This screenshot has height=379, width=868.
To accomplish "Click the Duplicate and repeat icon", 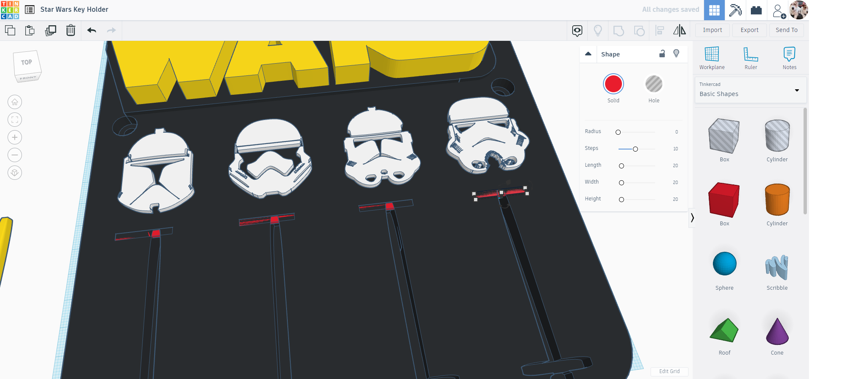I will click(51, 30).
